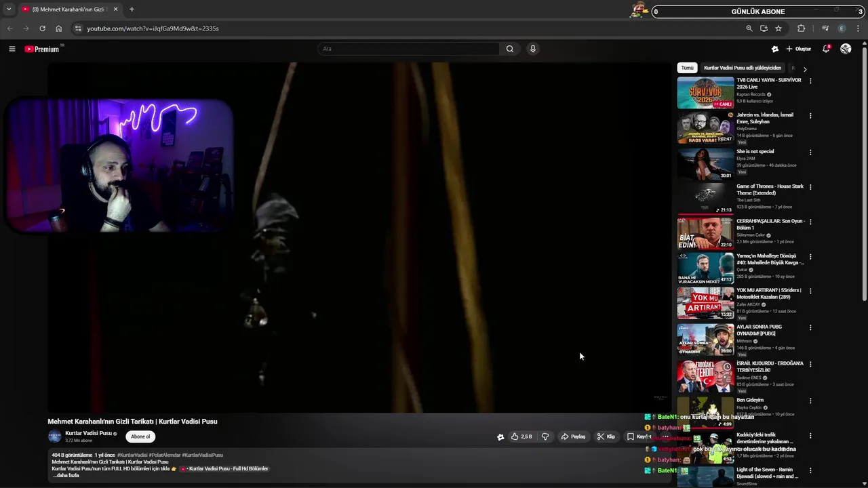
Task: Open options for Ben Gideyim video
Action: (810, 401)
